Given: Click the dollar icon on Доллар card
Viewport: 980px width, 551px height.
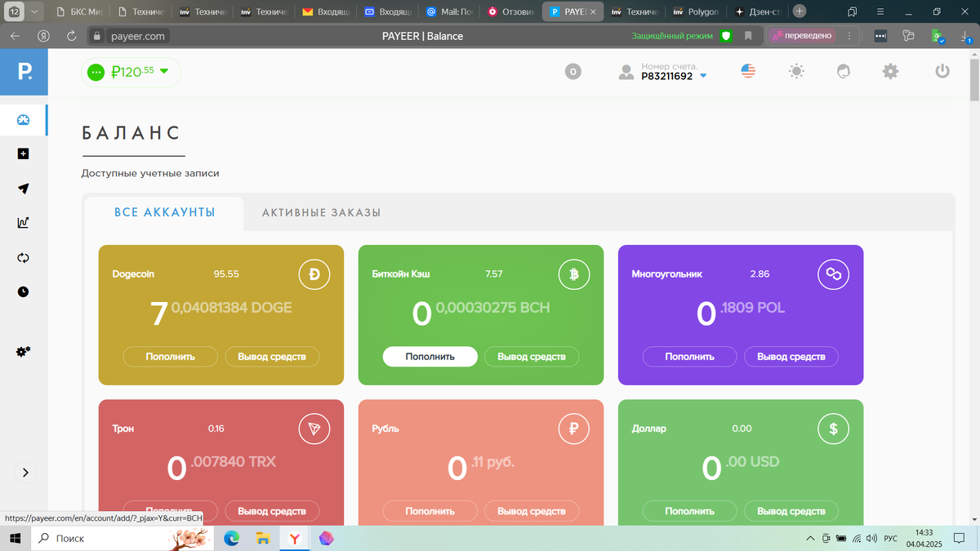Looking at the screenshot, I should point(834,429).
